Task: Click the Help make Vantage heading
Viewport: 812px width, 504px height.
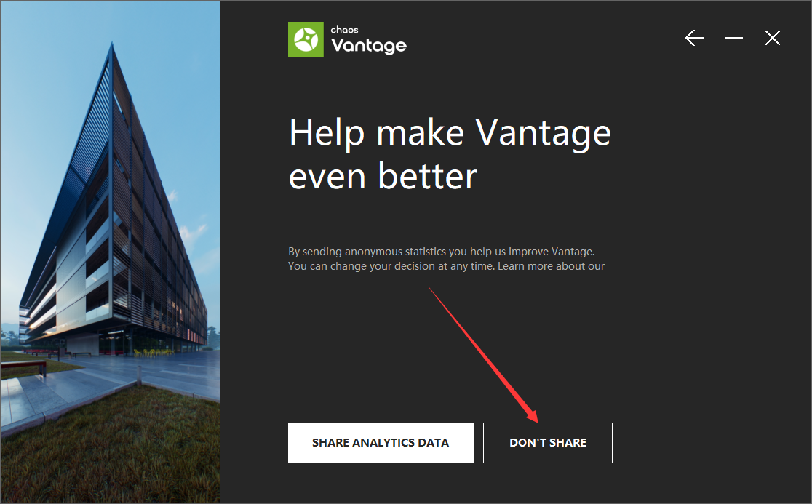Action: (x=450, y=134)
